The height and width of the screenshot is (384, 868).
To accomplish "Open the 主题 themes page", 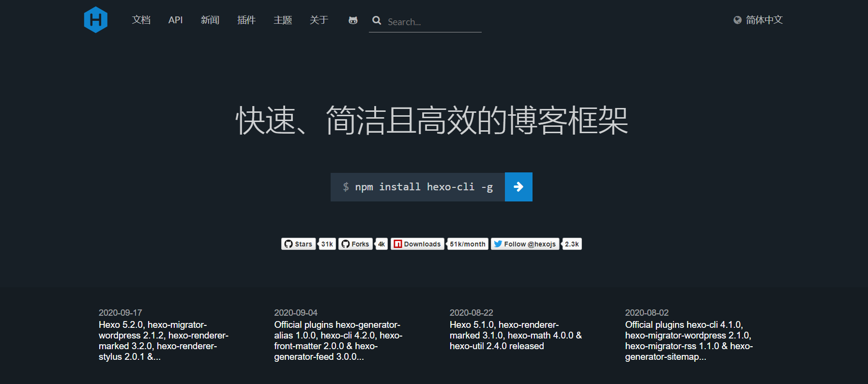I will pyautogui.click(x=283, y=20).
